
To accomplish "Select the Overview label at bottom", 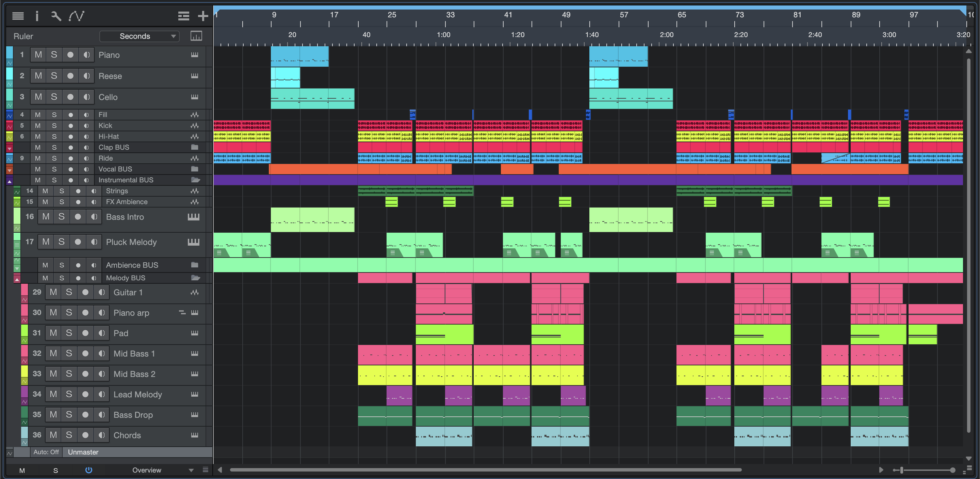I will 146,470.
